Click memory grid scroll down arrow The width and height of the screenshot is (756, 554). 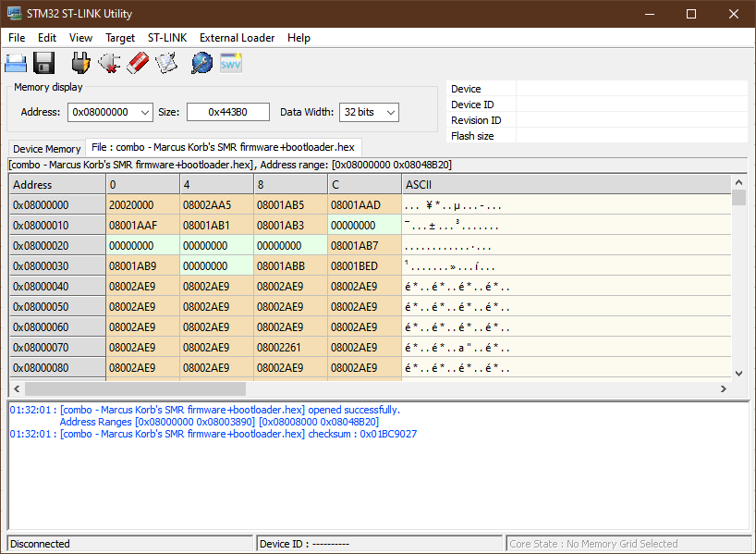(x=738, y=374)
